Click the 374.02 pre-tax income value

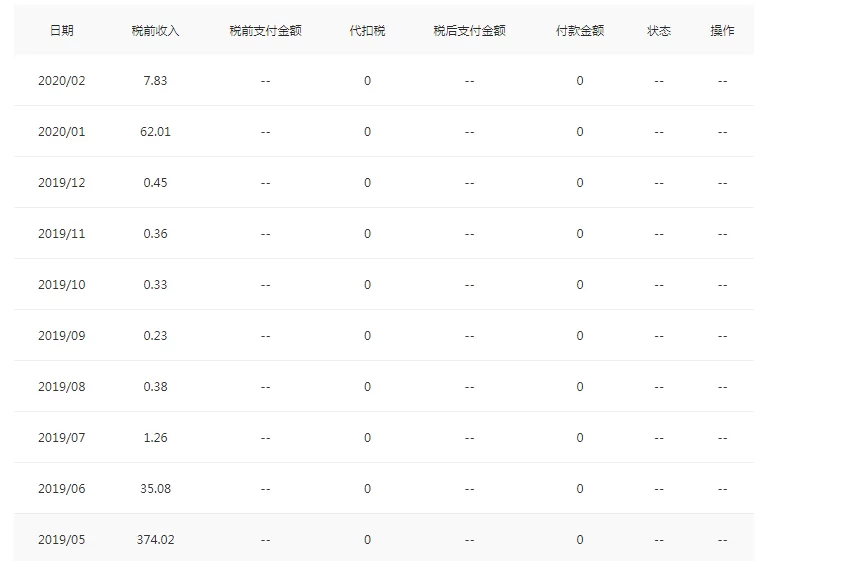[x=155, y=540]
